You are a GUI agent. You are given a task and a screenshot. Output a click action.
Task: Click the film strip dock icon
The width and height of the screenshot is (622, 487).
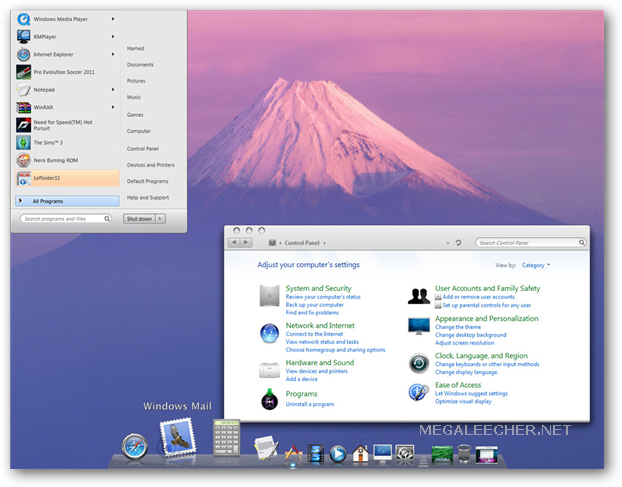(x=316, y=454)
